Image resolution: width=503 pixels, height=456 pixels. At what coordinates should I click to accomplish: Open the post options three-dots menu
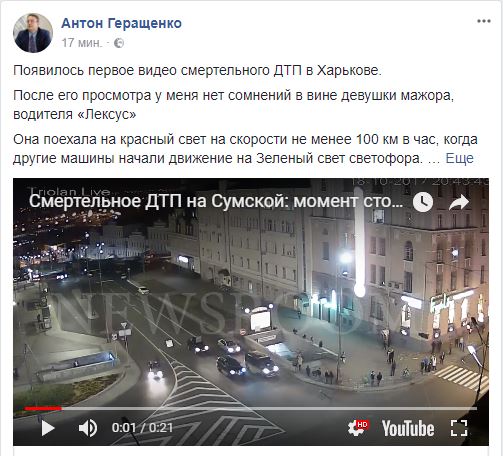click(x=484, y=21)
